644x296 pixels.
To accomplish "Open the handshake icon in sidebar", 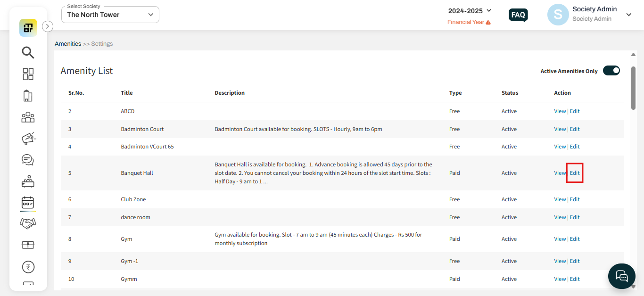I will (28, 223).
